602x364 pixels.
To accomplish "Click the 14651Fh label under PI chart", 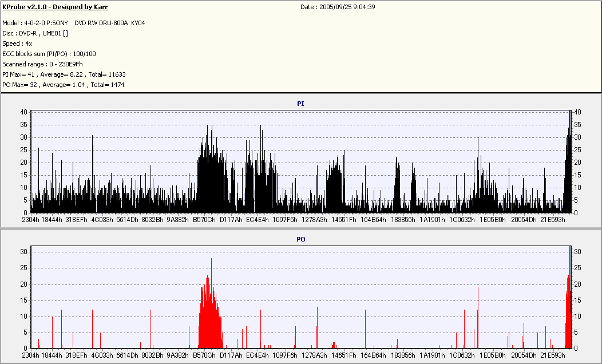I will pyautogui.click(x=343, y=220).
